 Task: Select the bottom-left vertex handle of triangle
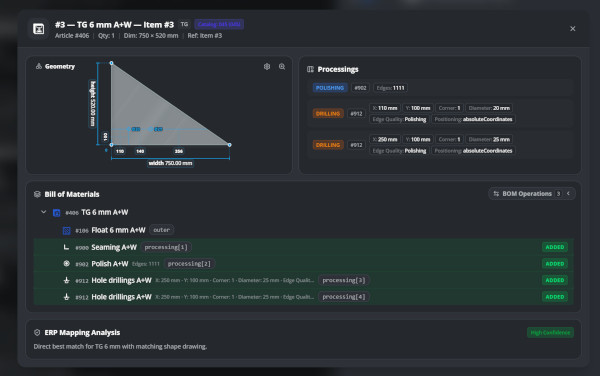111,145
